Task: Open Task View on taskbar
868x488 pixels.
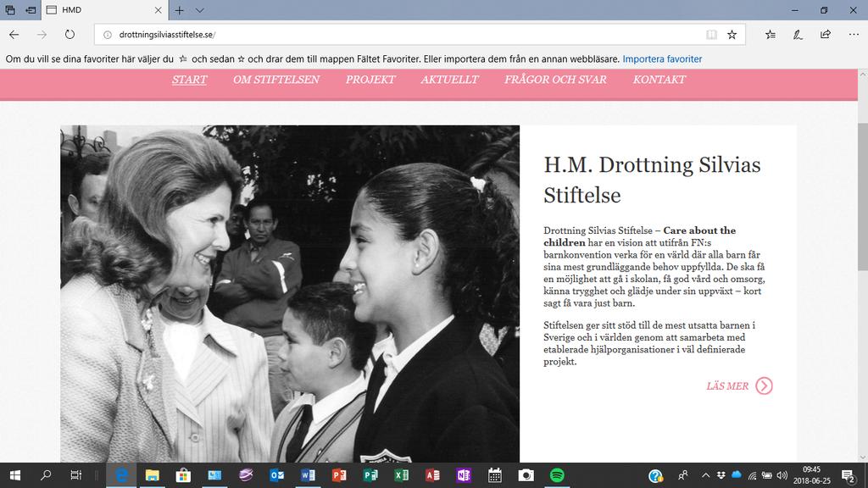Action: point(75,475)
